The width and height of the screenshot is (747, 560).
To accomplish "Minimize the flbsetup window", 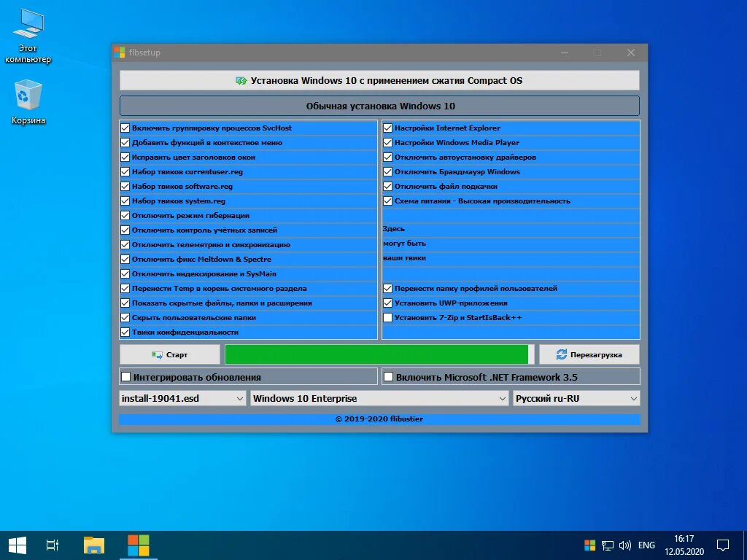I will point(565,52).
